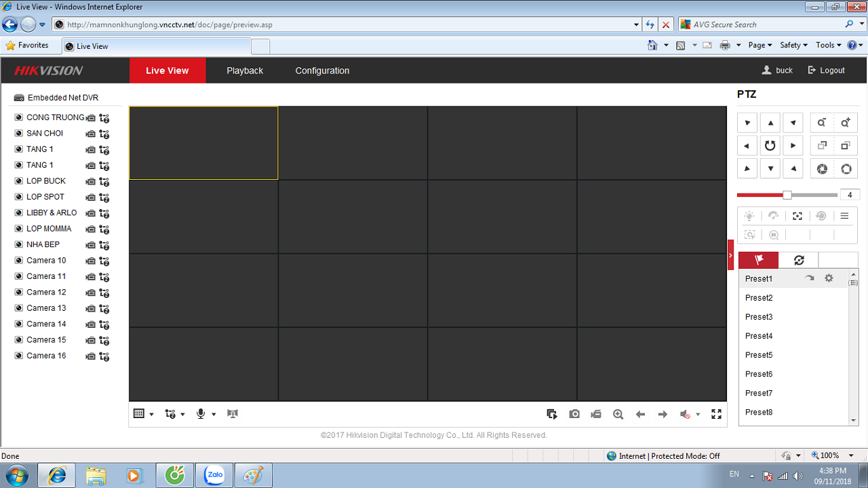This screenshot has width=868, height=488.
Task: Pan PTZ camera left with left arrow
Action: (747, 145)
